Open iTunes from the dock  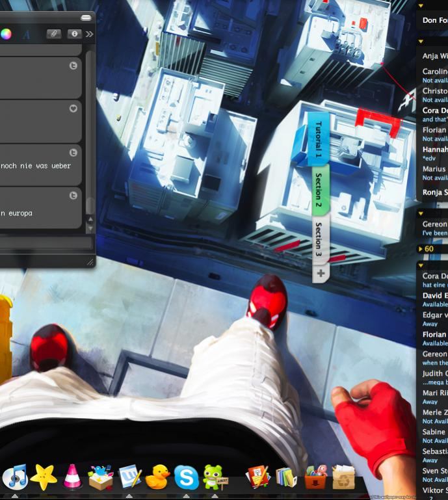pyautogui.click(x=15, y=477)
